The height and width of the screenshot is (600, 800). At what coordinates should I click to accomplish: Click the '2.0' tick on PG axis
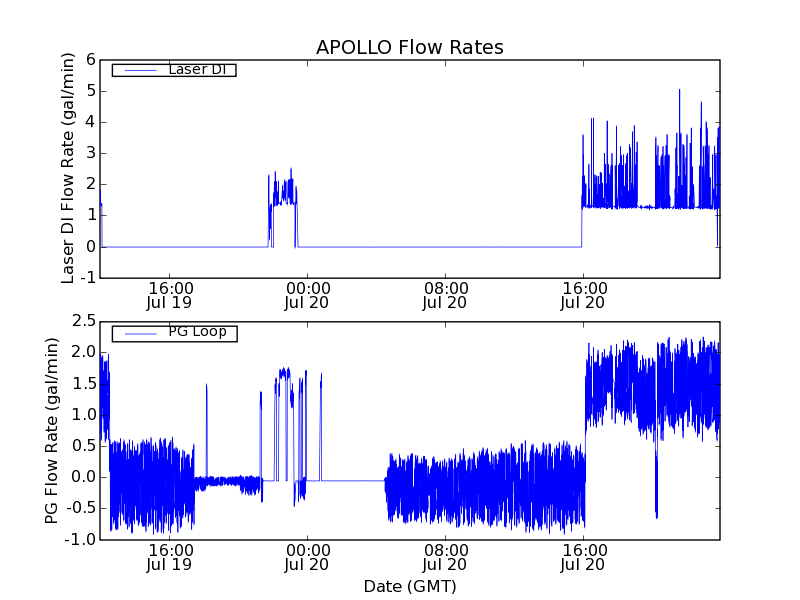tap(84, 352)
